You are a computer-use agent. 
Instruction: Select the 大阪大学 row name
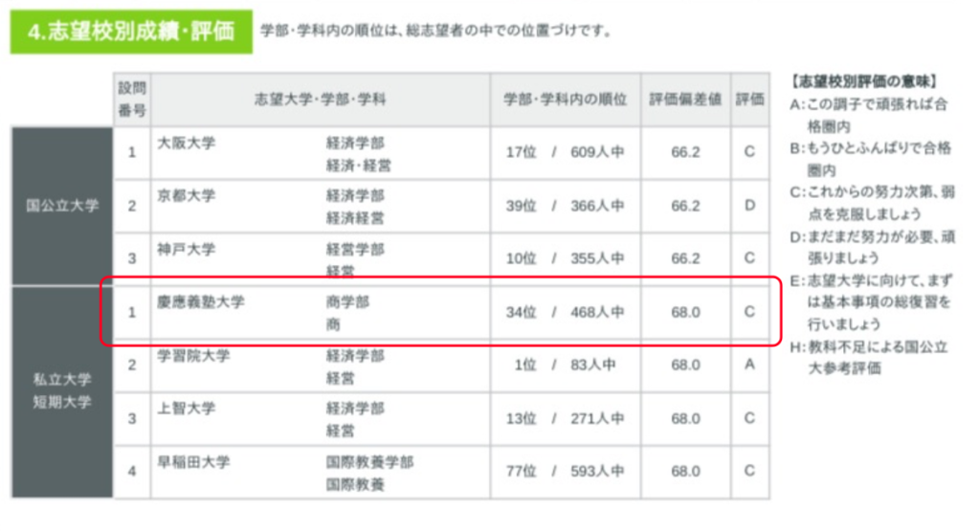pos(187,144)
